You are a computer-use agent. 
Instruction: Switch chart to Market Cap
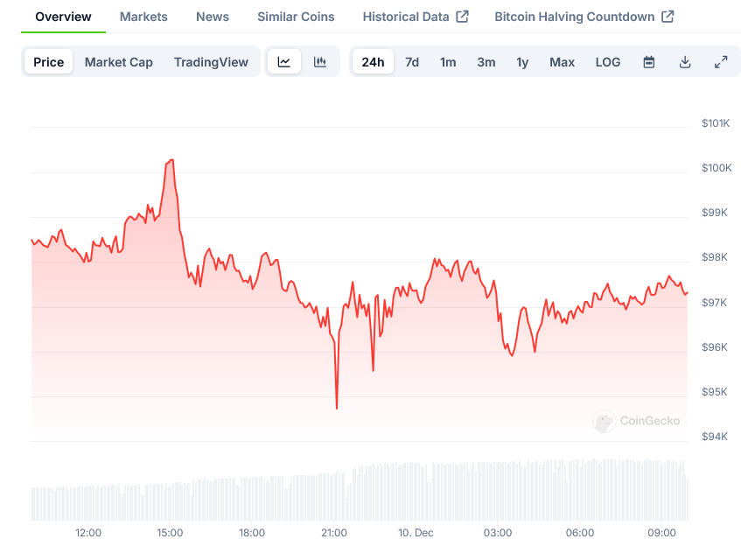[119, 62]
